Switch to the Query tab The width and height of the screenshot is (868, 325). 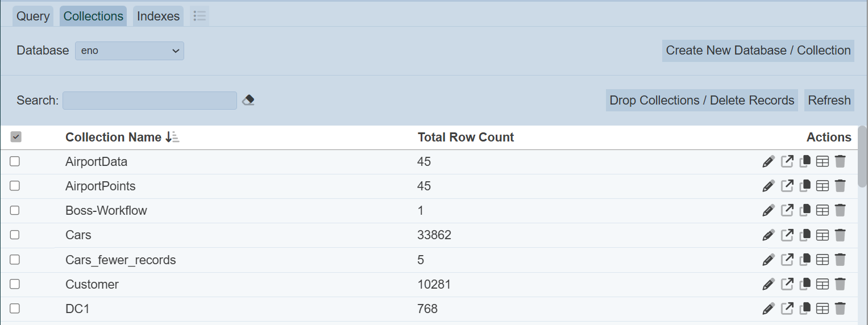pyautogui.click(x=33, y=16)
